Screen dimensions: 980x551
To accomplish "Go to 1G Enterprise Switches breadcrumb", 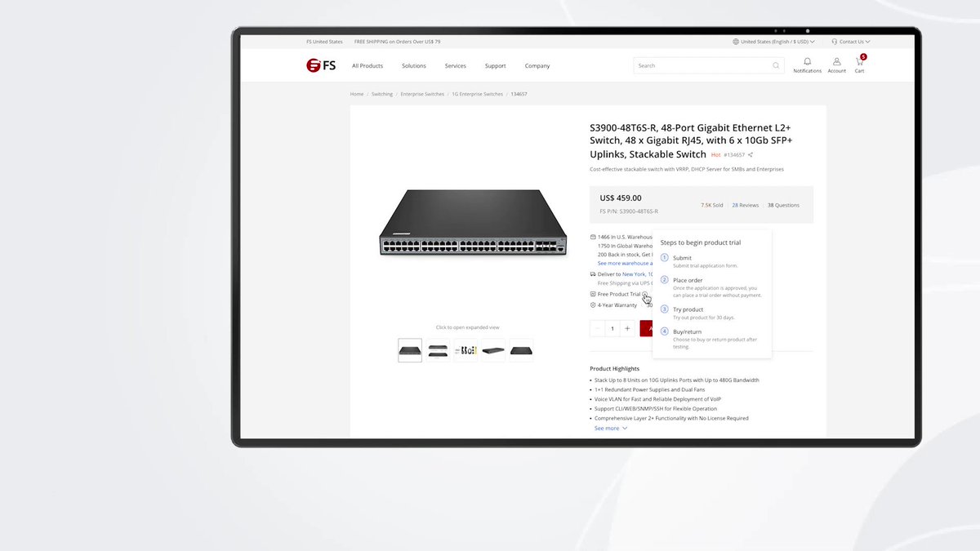I will pos(478,94).
